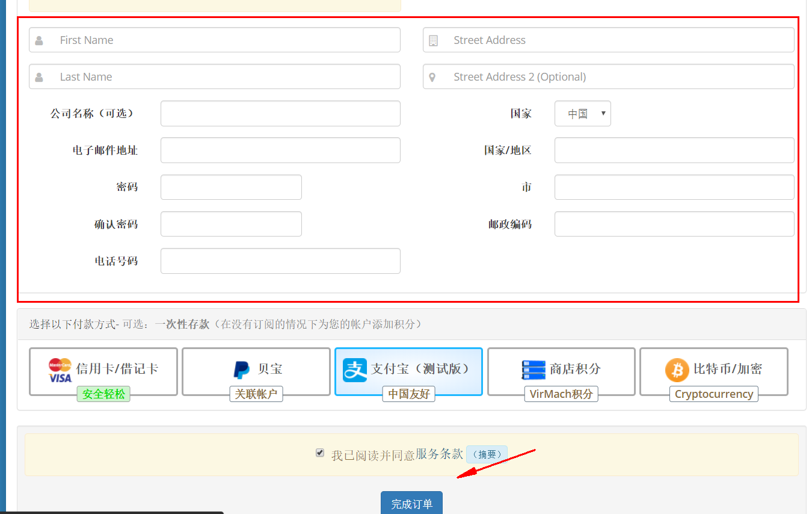Click the 完成订单 button
The image size is (812, 514).
(x=411, y=503)
